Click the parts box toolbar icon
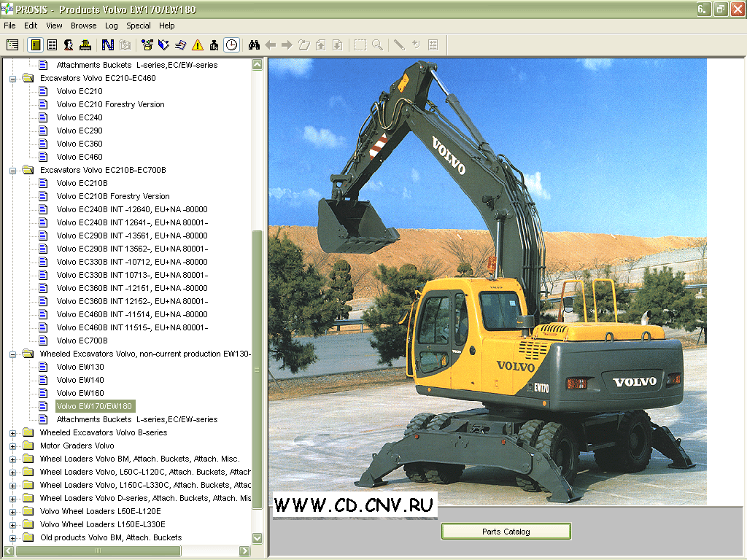This screenshot has height=560, width=747. [x=147, y=45]
